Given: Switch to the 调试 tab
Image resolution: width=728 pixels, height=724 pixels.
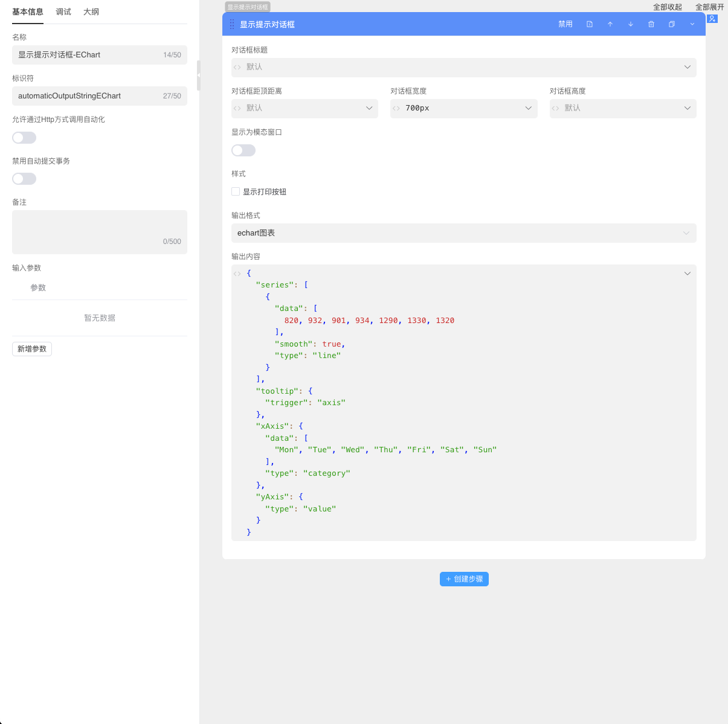Looking at the screenshot, I should coord(63,12).
